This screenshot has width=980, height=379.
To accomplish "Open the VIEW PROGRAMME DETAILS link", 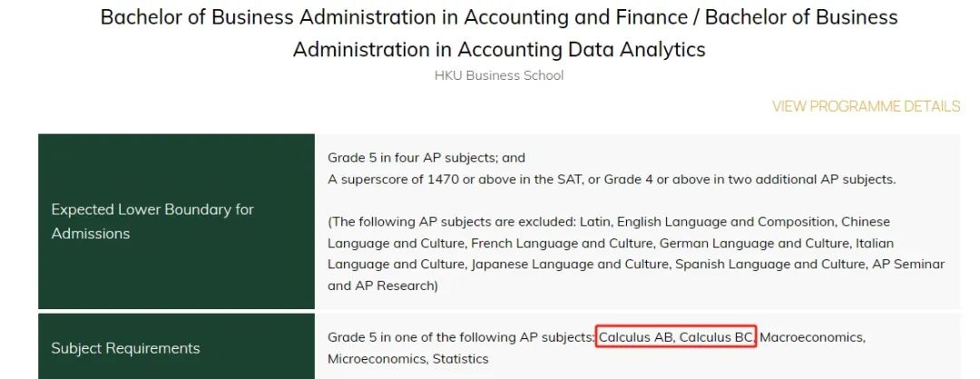I will coord(866,106).
